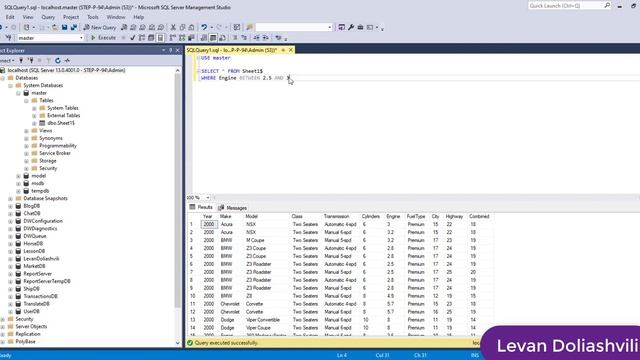Click the Save icon in the toolbar
The image size is (640, 360).
[64, 27]
